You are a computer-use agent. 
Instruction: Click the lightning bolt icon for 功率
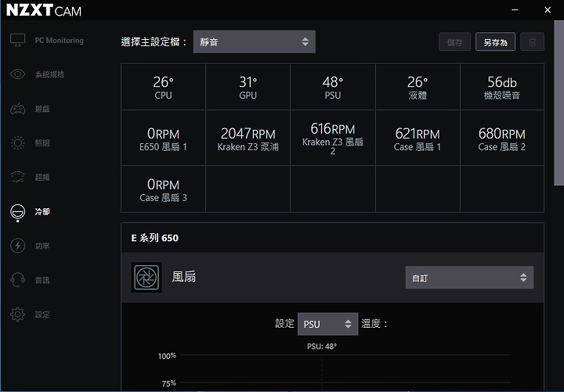click(x=17, y=246)
